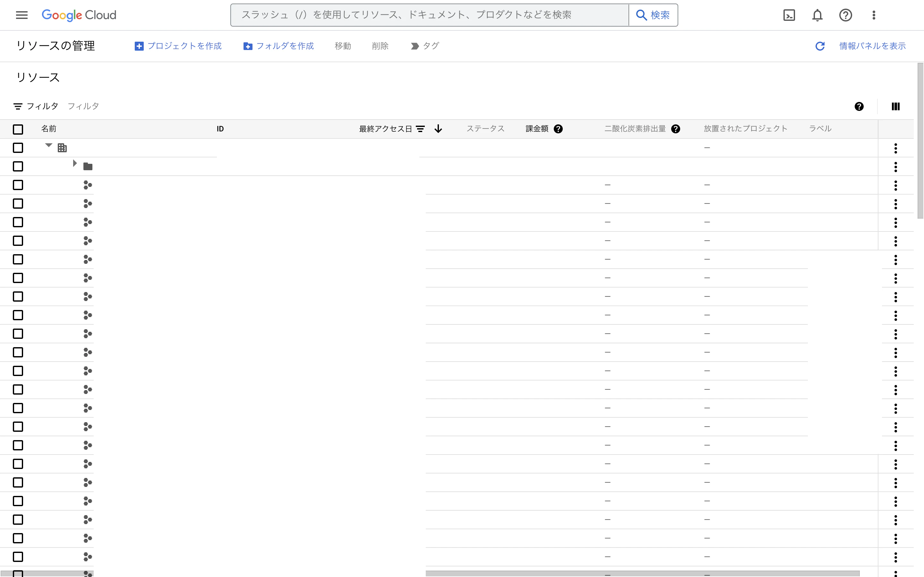924x577 pixels.
Task: Open the first row's three-dot actions menu
Action: pos(895,148)
